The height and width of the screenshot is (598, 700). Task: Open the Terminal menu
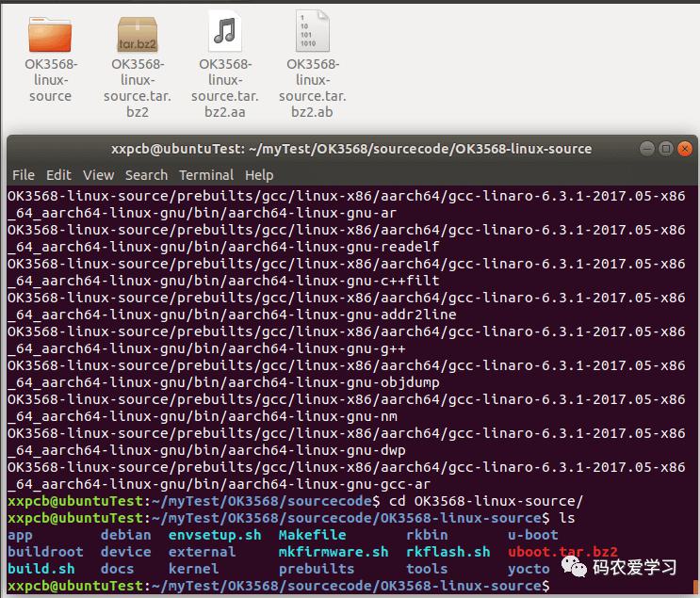[x=206, y=175]
